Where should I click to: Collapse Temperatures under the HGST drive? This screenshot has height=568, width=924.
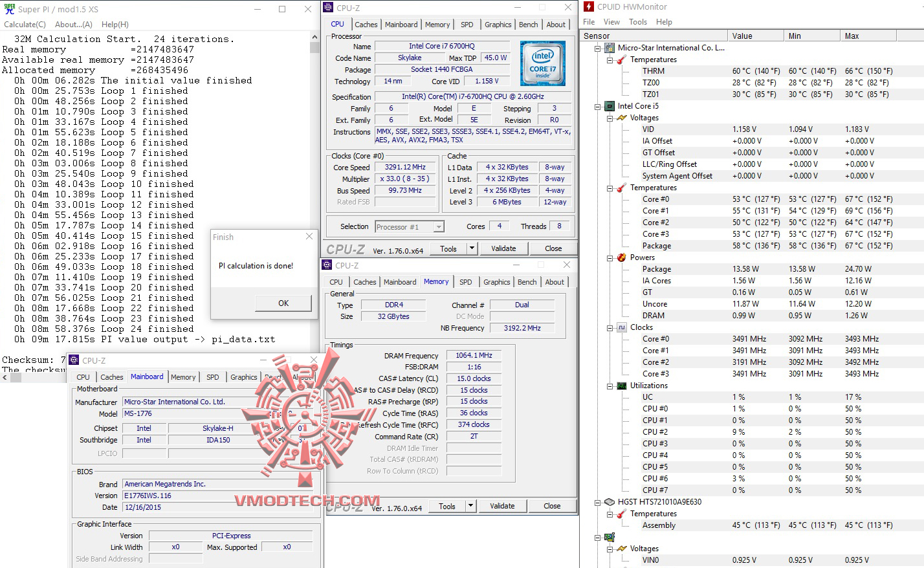click(610, 514)
